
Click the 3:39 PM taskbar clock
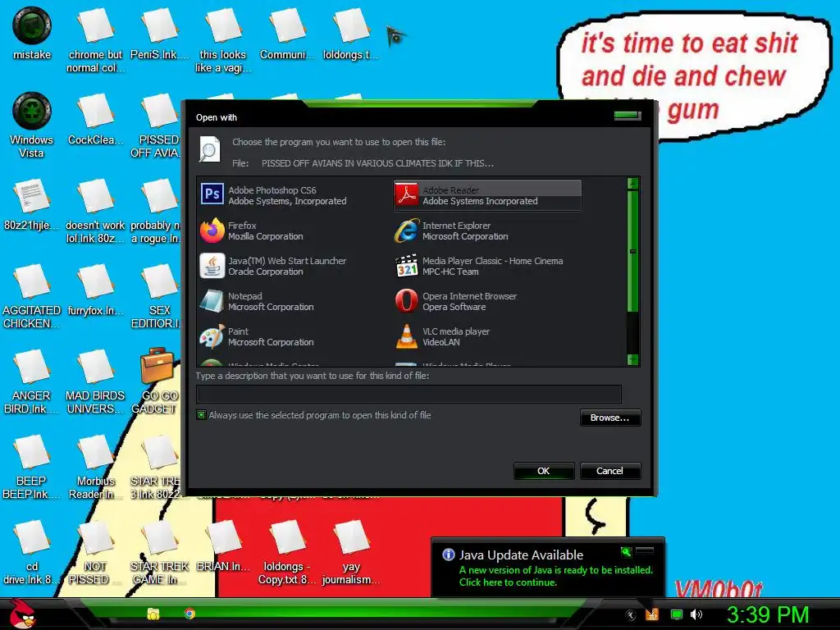click(x=768, y=614)
